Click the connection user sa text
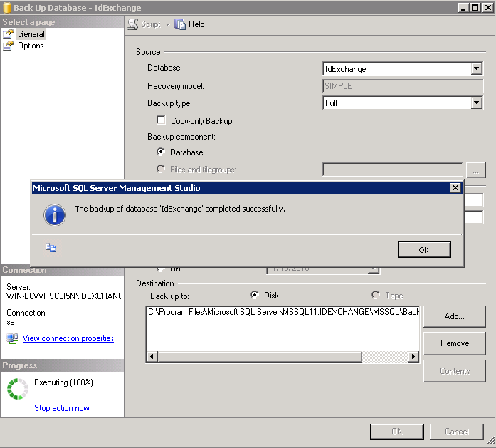Image resolution: width=496 pixels, height=448 pixels. 11,323
